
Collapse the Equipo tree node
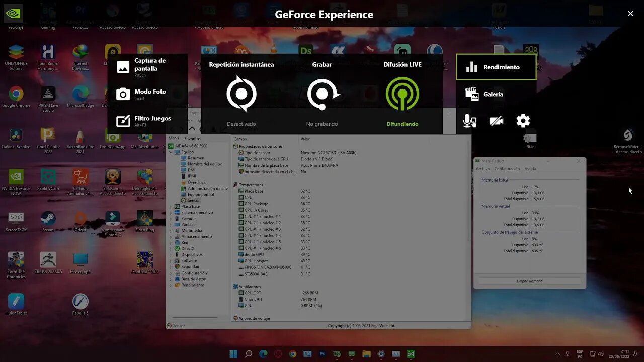171,152
